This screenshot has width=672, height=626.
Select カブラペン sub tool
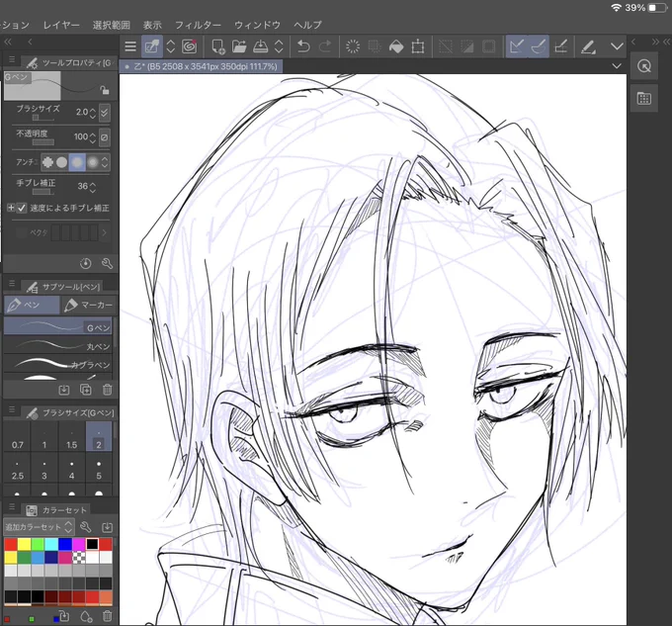coord(57,363)
